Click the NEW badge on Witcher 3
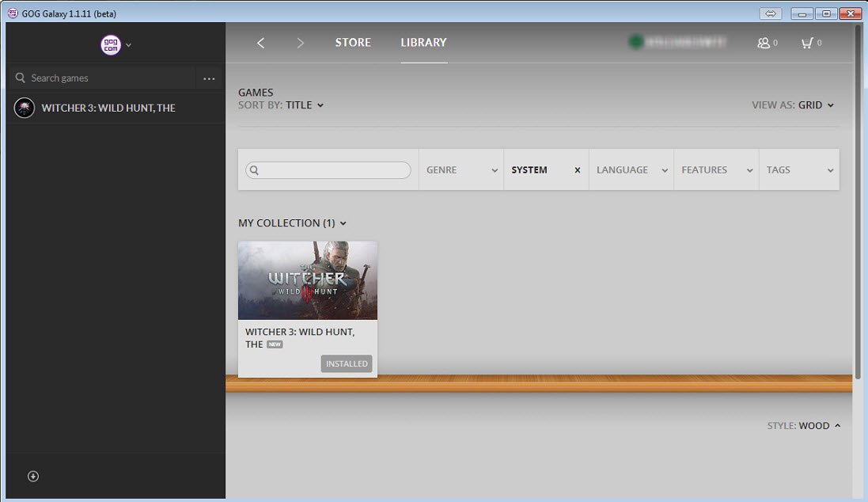Image resolution: width=868 pixels, height=502 pixels. pos(275,344)
